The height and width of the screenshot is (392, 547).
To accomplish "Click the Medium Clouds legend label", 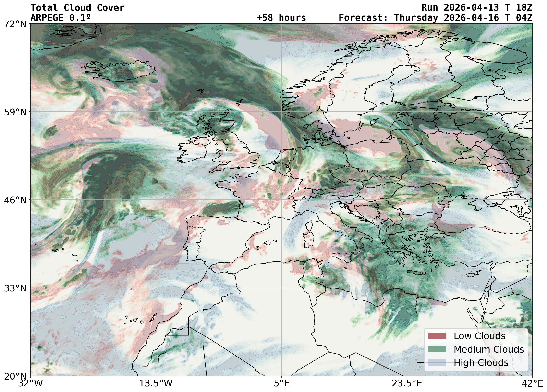I will 488,349.
